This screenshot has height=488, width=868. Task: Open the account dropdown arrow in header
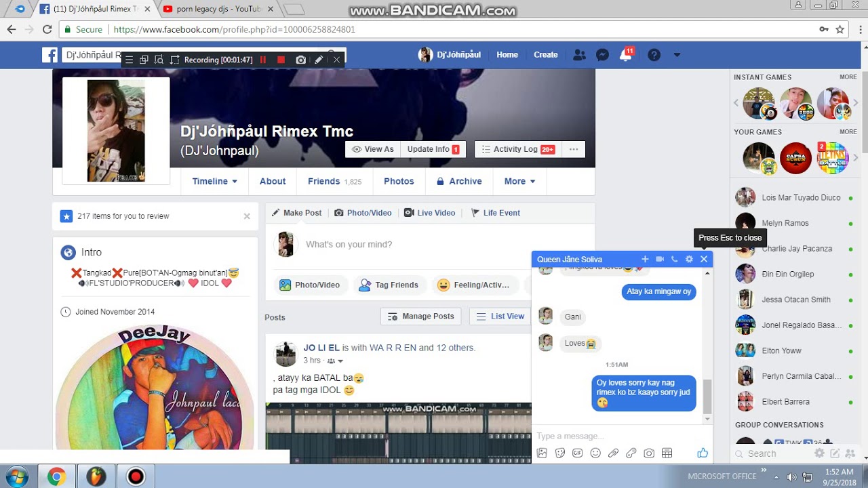(676, 55)
